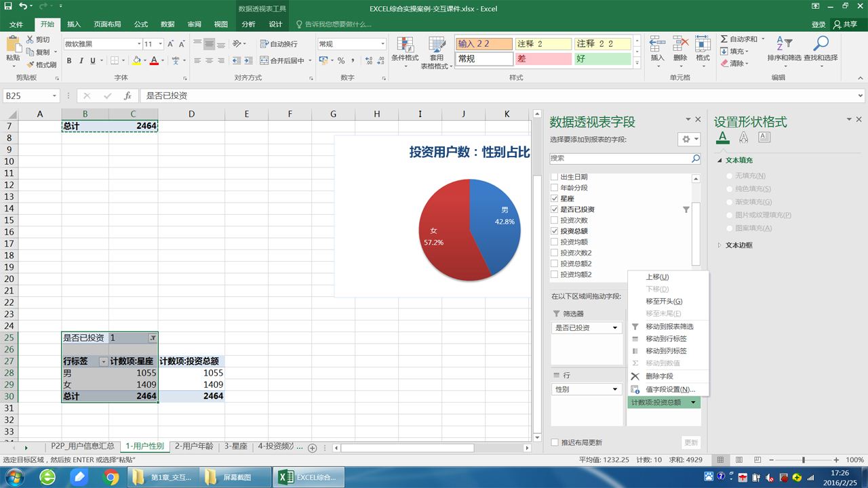Screen dimensions: 868x488
Task: Apply the 好 cell style
Action: click(602, 59)
